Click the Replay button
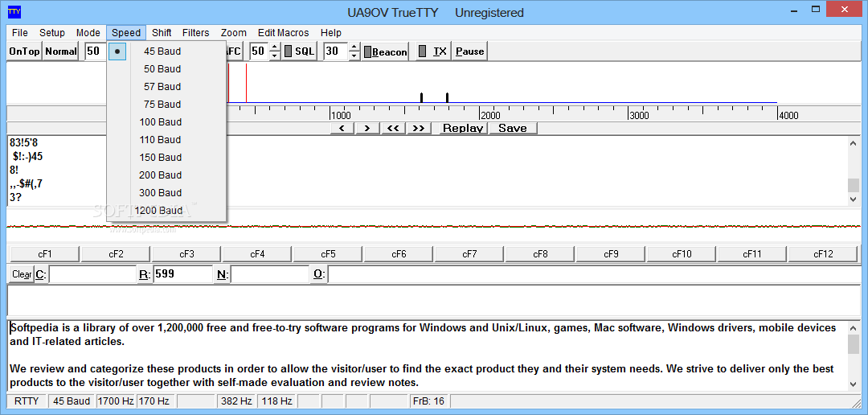This screenshot has height=415, width=868. tap(464, 129)
